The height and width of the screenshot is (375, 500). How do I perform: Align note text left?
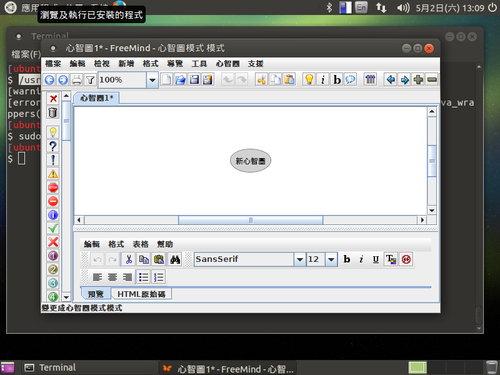click(x=97, y=277)
